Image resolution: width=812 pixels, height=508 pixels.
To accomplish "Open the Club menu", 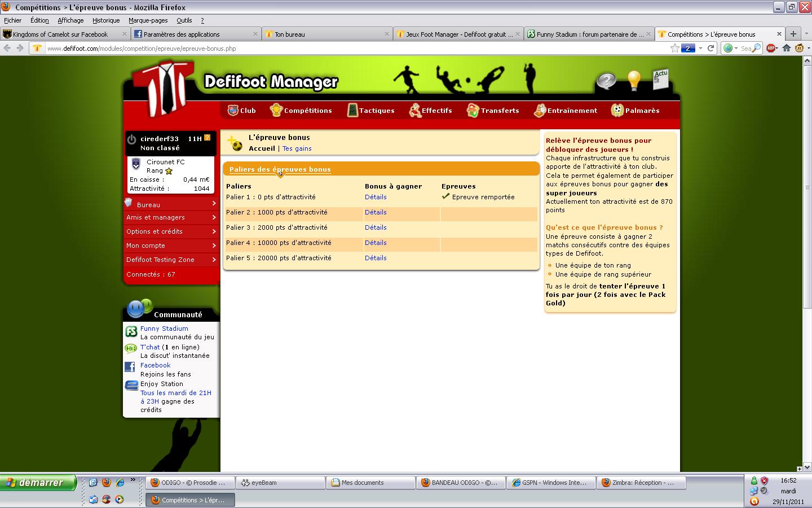I will point(241,110).
